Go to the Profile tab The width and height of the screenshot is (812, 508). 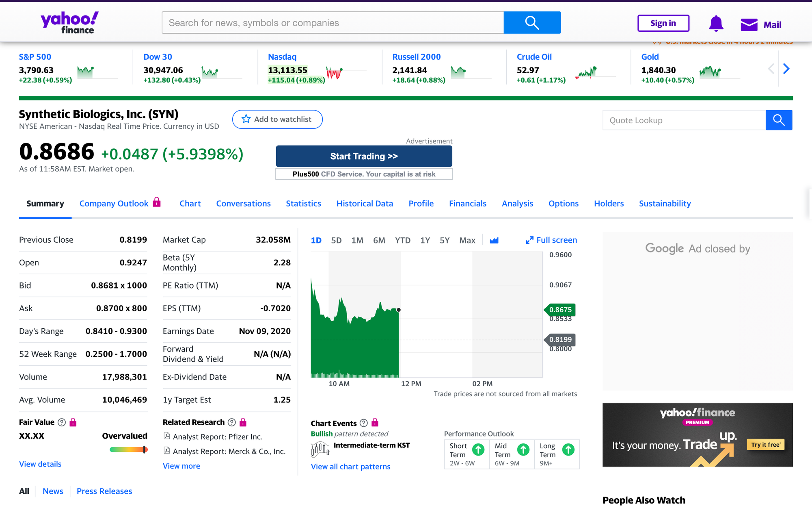421,204
